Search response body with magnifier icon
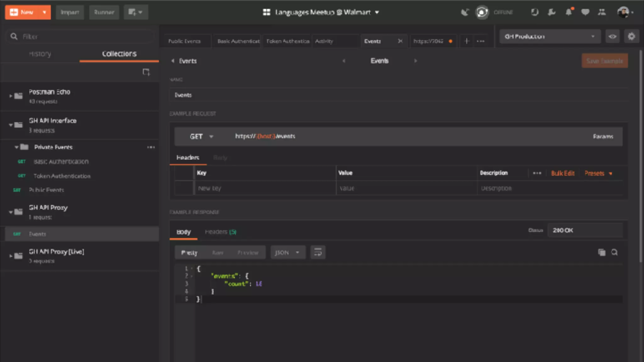 [x=614, y=252]
